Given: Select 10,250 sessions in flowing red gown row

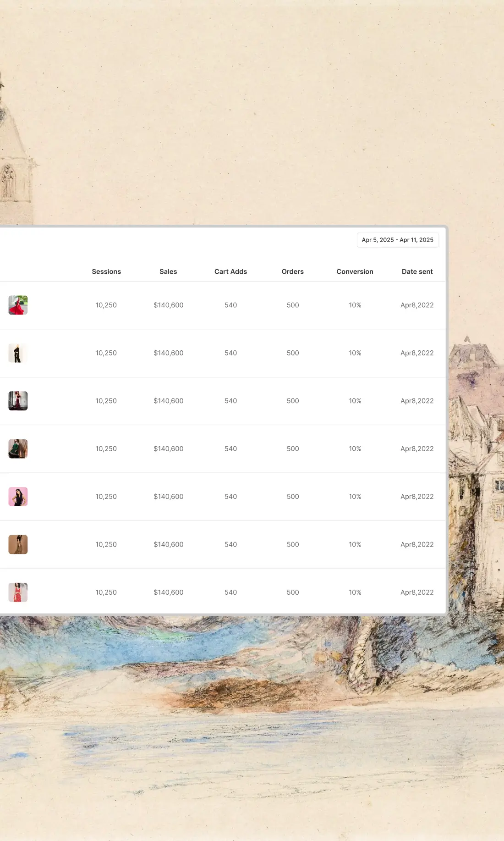Looking at the screenshot, I should [x=106, y=305].
